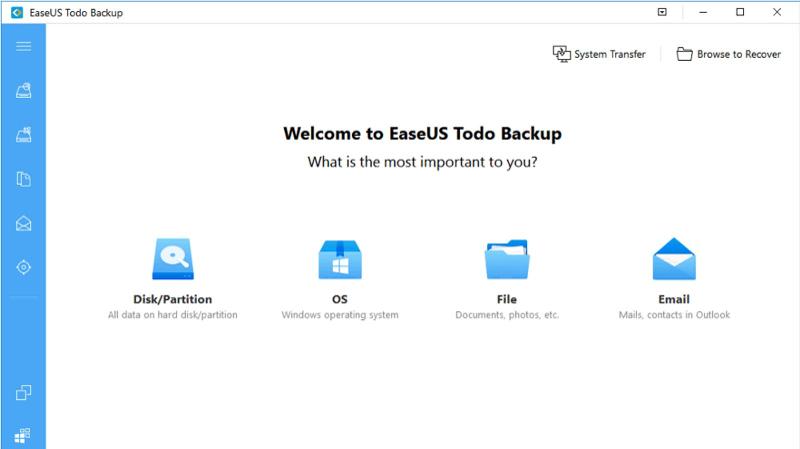
Task: Minimize the EaseUS Todo Backup window
Action: (x=703, y=12)
